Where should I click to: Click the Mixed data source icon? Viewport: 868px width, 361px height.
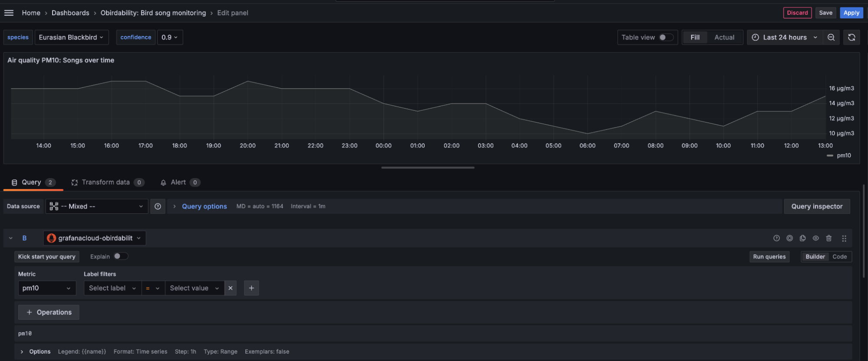pyautogui.click(x=54, y=206)
